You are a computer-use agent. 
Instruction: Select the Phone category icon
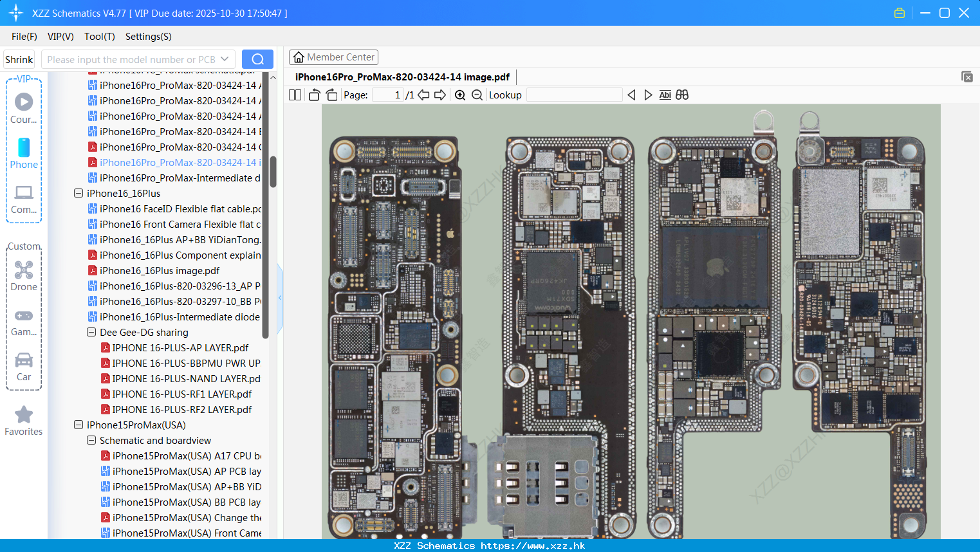coord(24,153)
